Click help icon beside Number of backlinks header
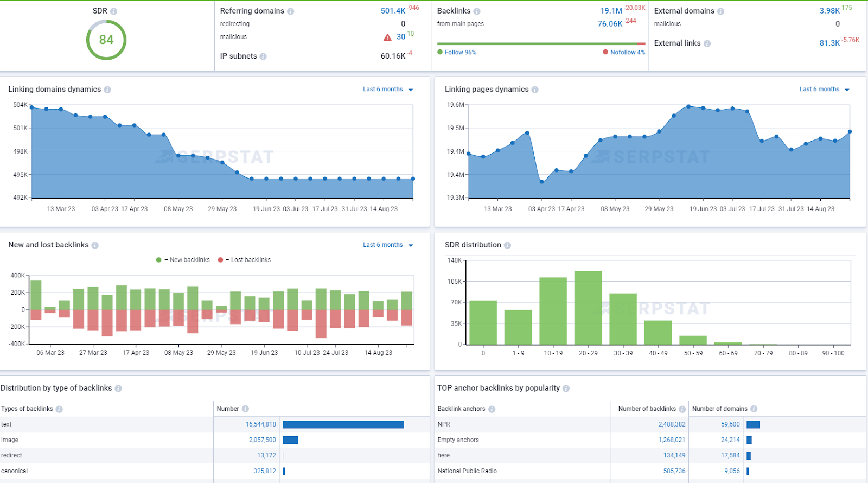This screenshot has height=483, width=868. point(682,409)
